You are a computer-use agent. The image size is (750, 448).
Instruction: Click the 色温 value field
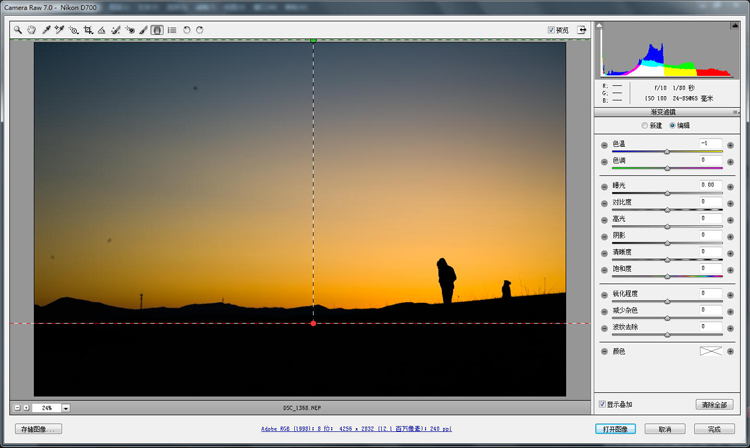(710, 143)
